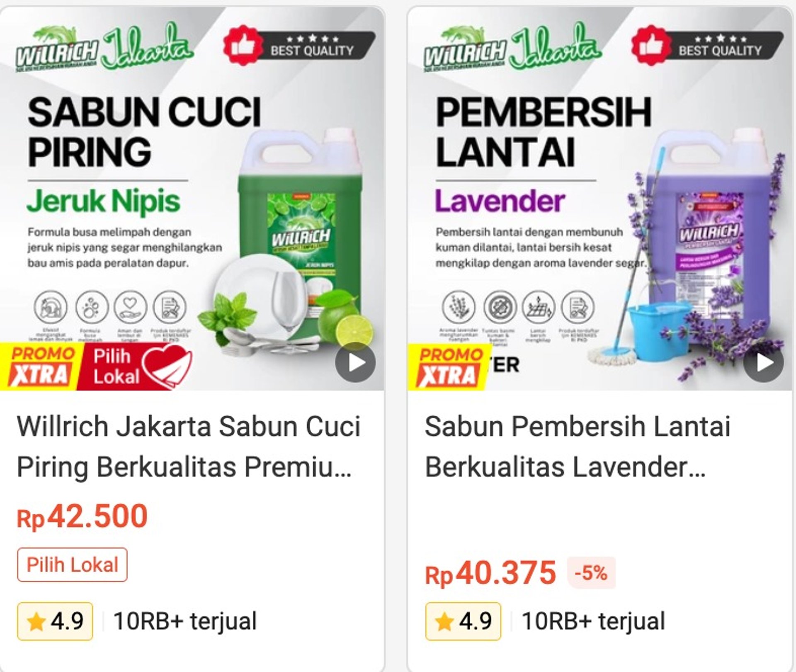Click Best Quality thumbs-up on left card
Viewport: 796px width, 672px height.
(243, 46)
